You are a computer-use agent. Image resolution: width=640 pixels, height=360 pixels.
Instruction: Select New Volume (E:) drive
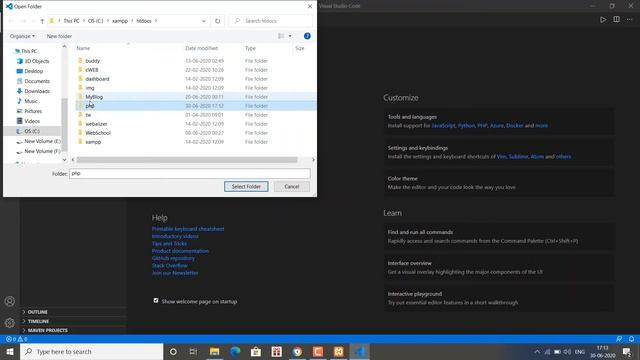click(x=42, y=141)
